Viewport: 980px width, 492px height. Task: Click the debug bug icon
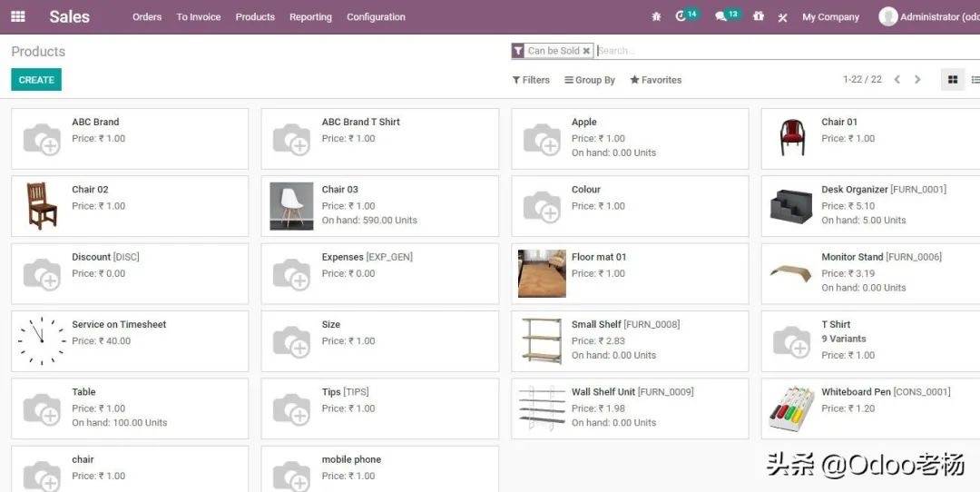657,17
